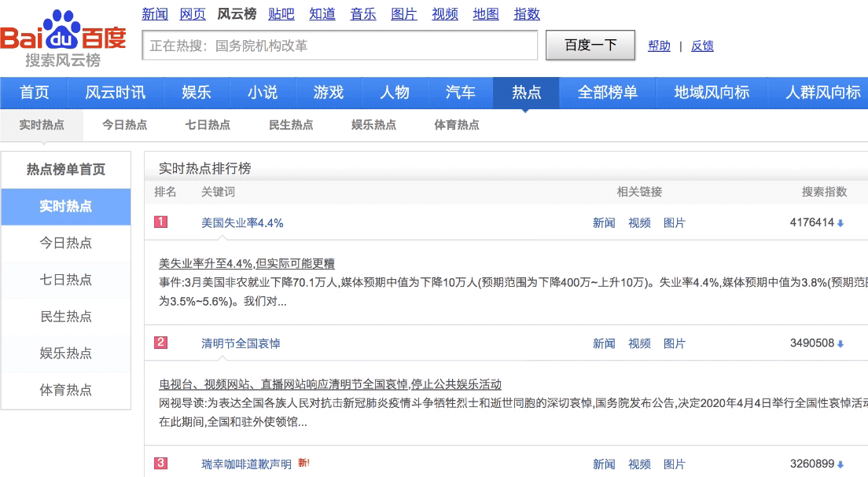Open 新闻 link for 清明节全国哀悼
The width and height of the screenshot is (868, 477).
point(604,343)
